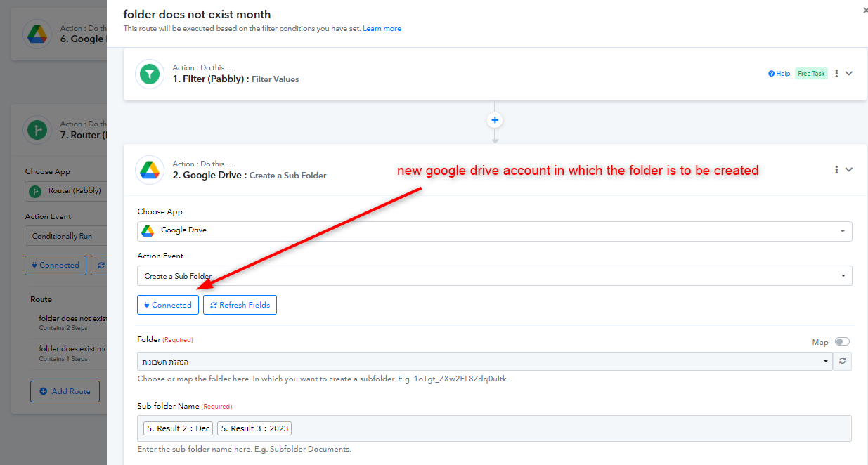
Task: Click the Router icon of background step 7
Action: click(37, 129)
